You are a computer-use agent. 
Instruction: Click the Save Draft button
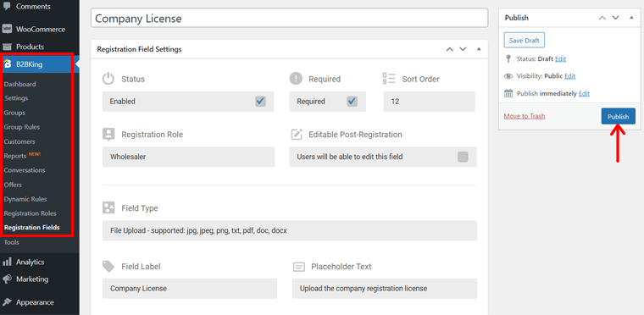pos(524,41)
